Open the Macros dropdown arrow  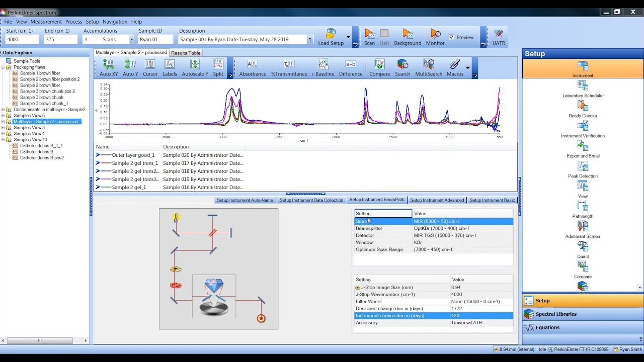pyautogui.click(x=467, y=68)
